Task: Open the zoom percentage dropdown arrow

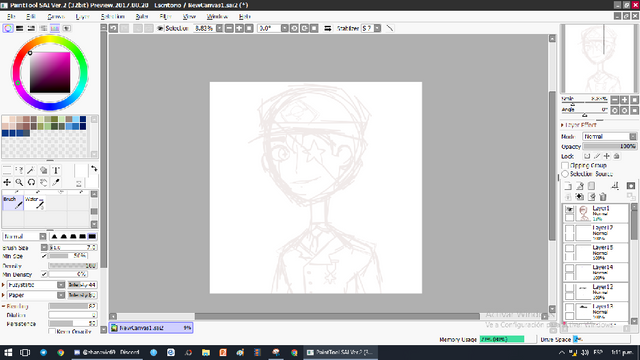Action: [219, 28]
